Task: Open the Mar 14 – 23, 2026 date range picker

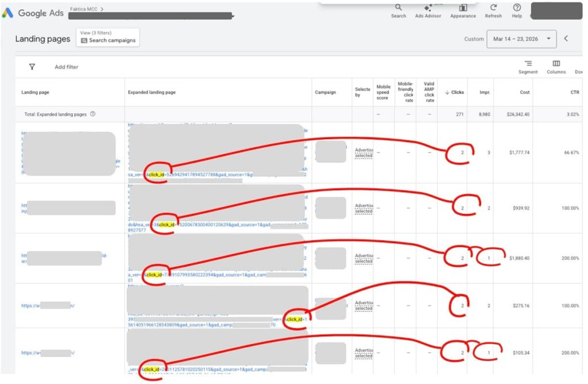Action: 516,39
